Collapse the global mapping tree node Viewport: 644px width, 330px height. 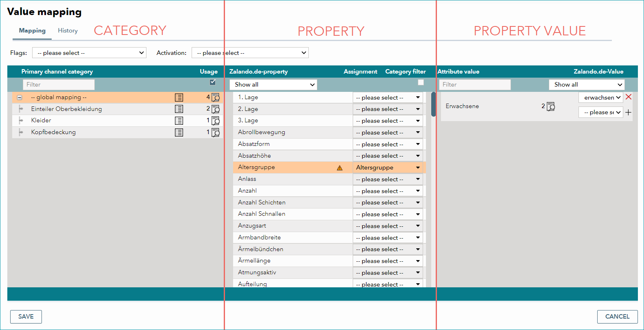(20, 98)
